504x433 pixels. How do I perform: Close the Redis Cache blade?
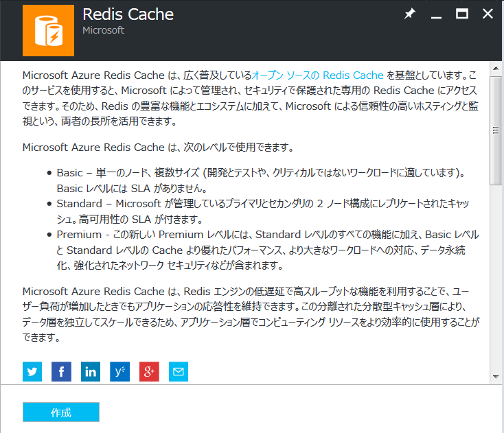[488, 14]
